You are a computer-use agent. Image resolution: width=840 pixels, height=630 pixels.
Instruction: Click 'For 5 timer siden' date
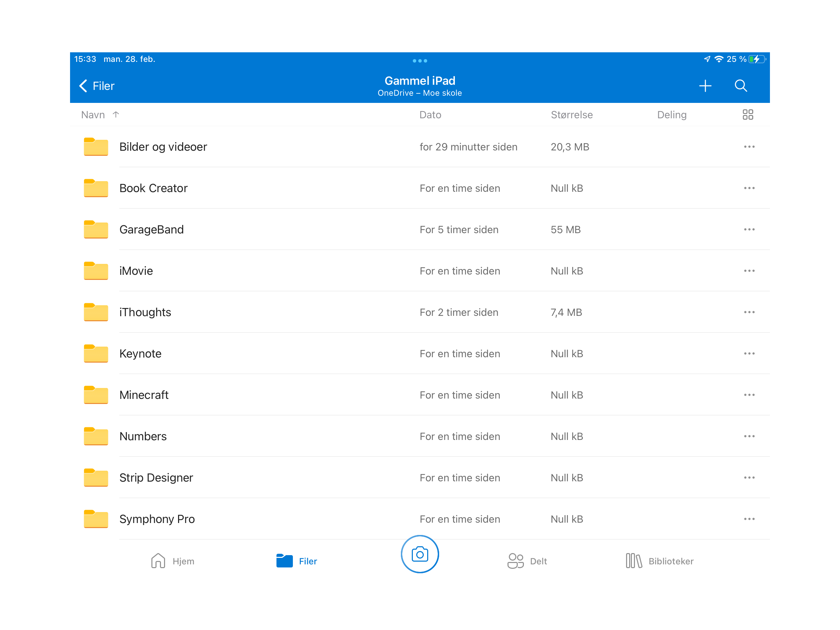click(459, 229)
